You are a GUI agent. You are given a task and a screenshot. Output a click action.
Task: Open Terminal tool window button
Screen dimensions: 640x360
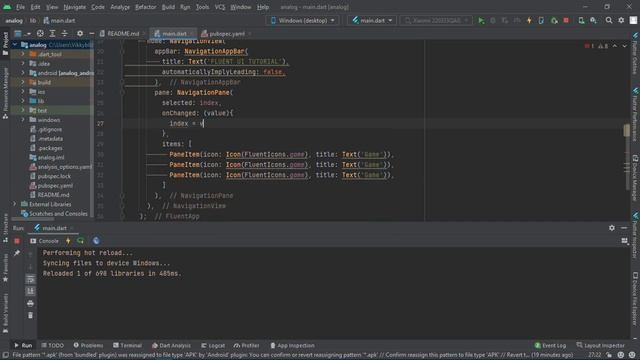127,345
